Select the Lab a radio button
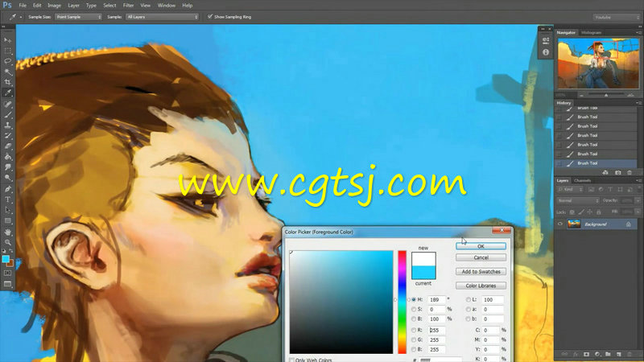The width and height of the screenshot is (644, 362). [469, 309]
